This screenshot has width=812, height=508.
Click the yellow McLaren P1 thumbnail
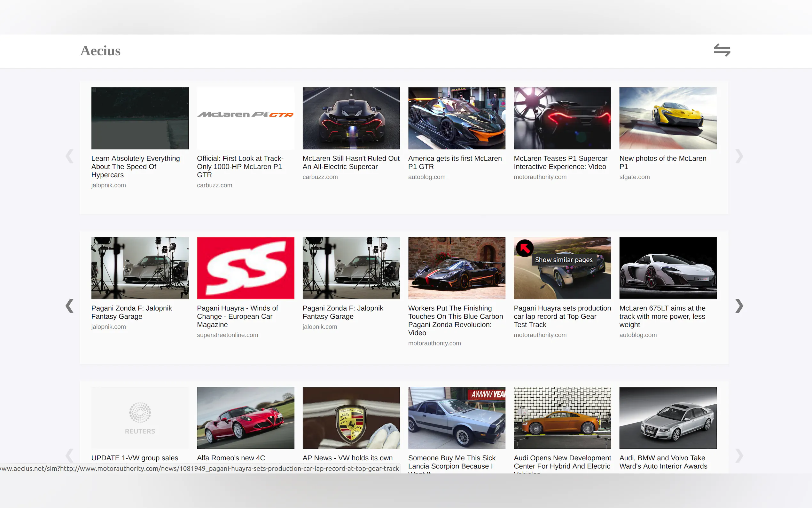pyautogui.click(x=668, y=118)
